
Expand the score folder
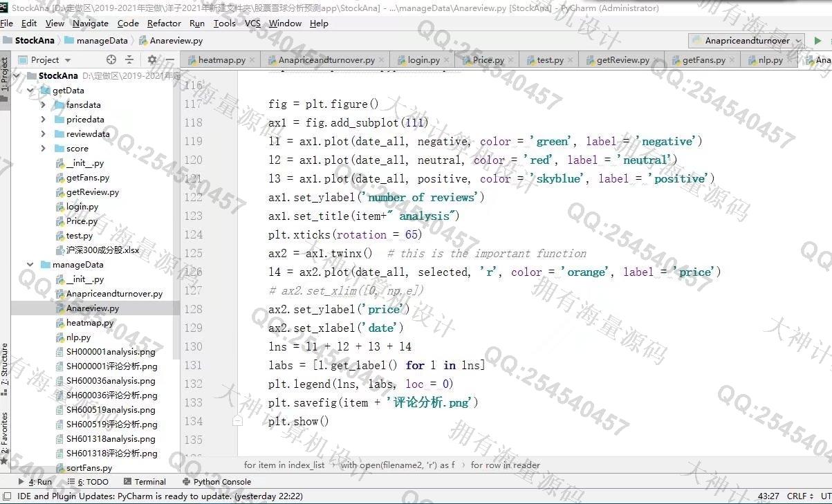click(43, 149)
